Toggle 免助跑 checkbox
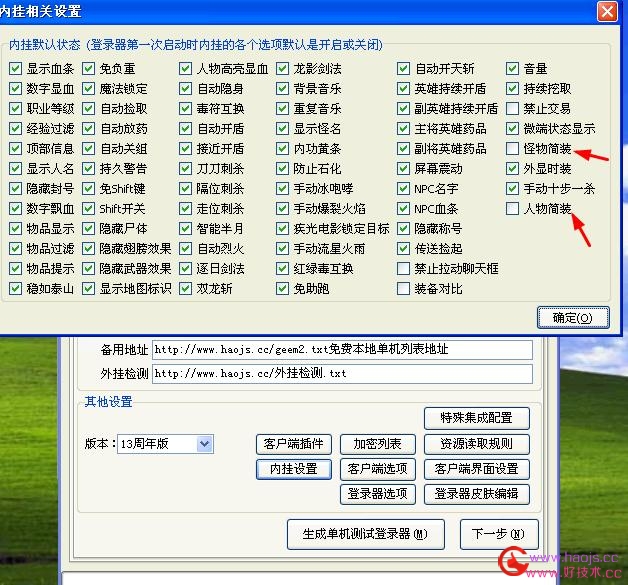The height and width of the screenshot is (585, 628). (x=282, y=289)
